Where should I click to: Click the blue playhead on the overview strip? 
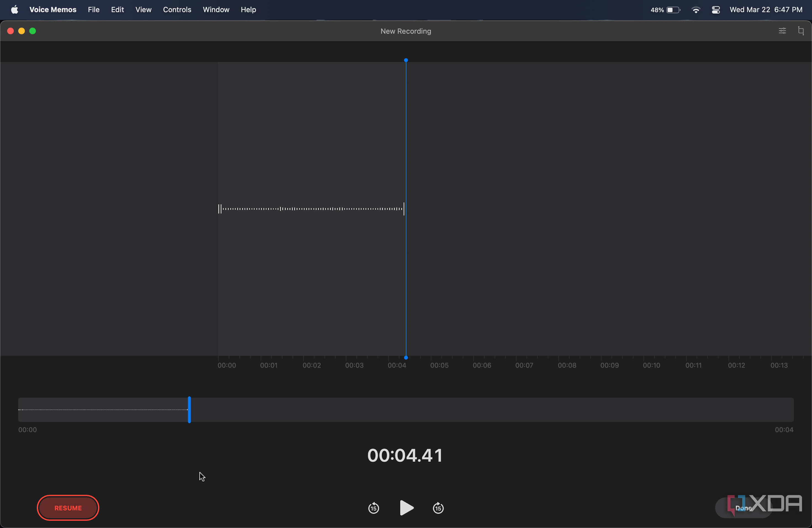(189, 409)
